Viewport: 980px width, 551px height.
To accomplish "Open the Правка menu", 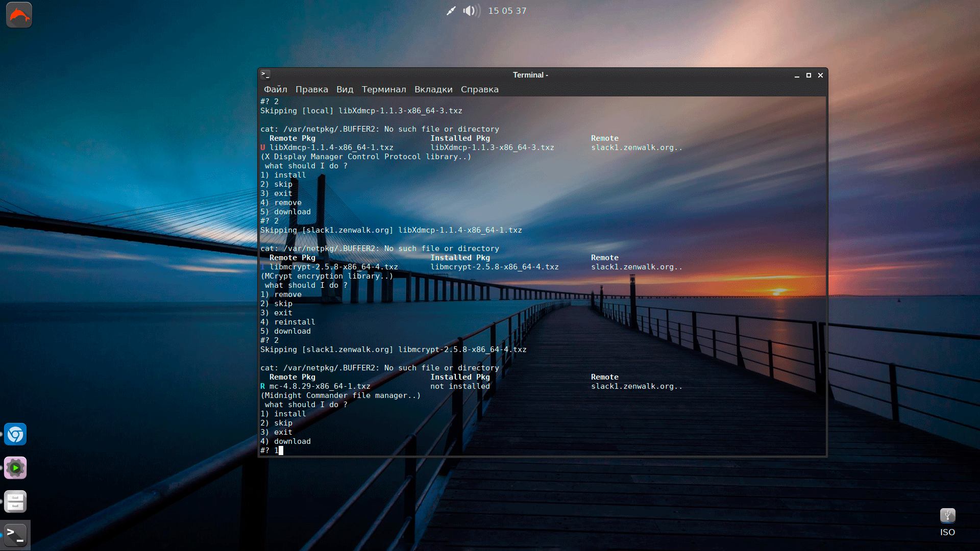I will 311,89.
